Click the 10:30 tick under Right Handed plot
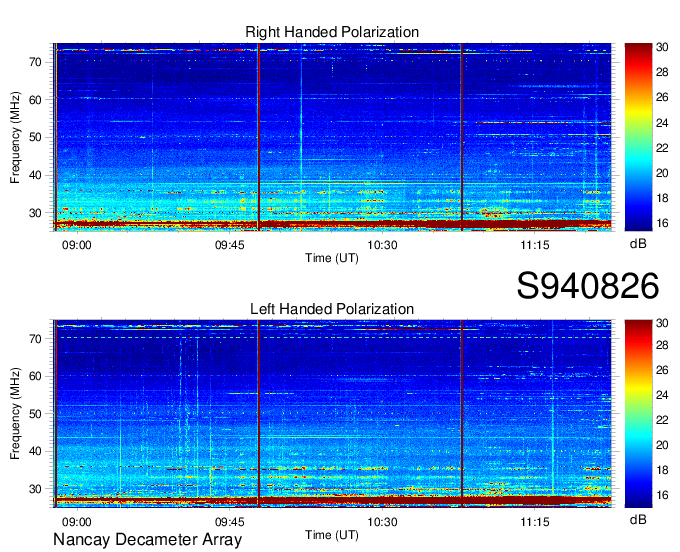 coord(382,245)
